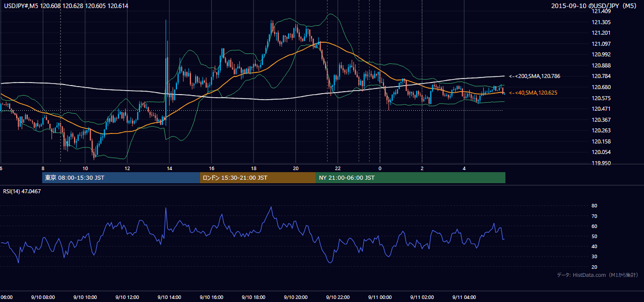
Task: Select the NY 21:00-06:00 JST session bar
Action: tap(411, 178)
